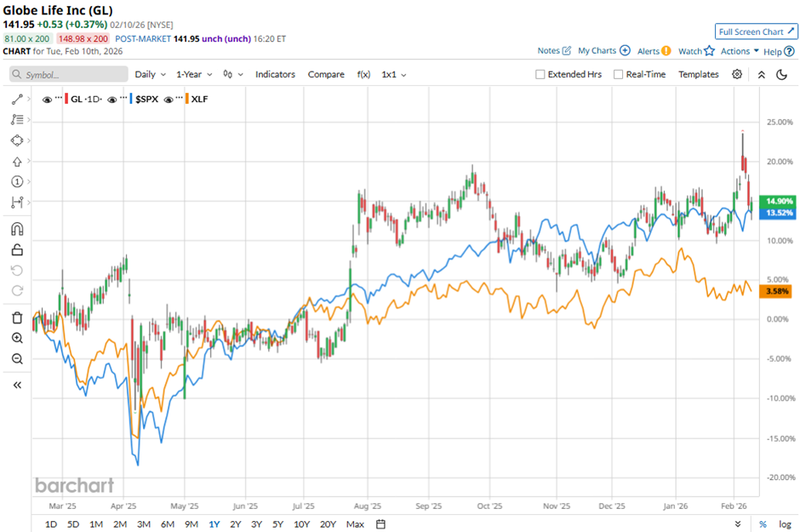Switch to the 6M time range

[168, 523]
